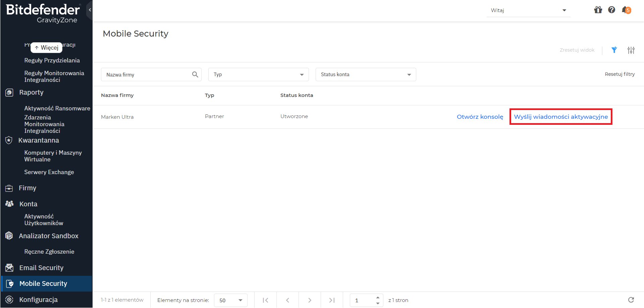Select the Marken Ultra company row

coord(368,117)
